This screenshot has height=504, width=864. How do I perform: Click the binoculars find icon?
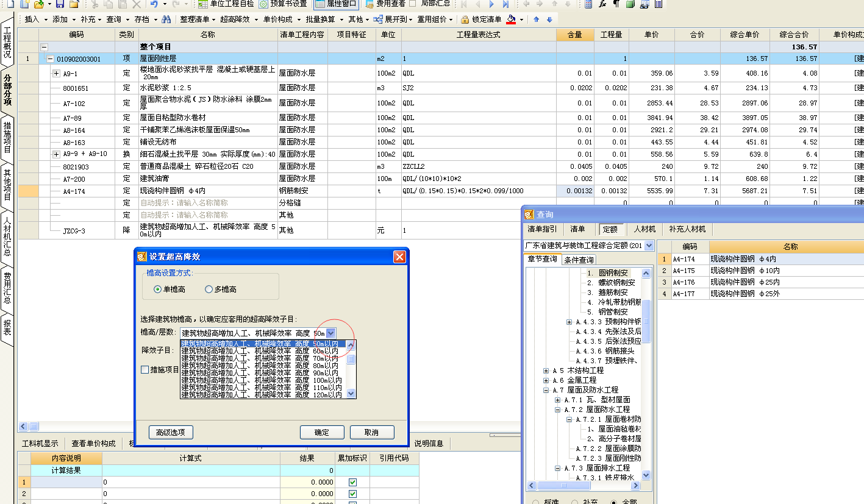point(166,20)
